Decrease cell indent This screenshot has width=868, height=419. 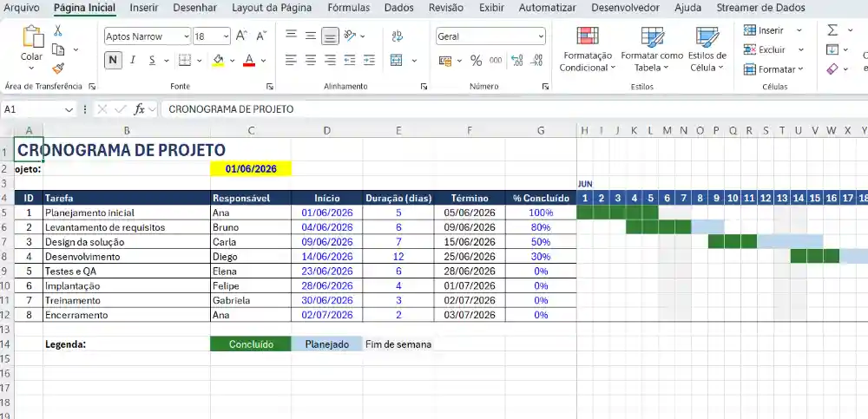click(349, 61)
